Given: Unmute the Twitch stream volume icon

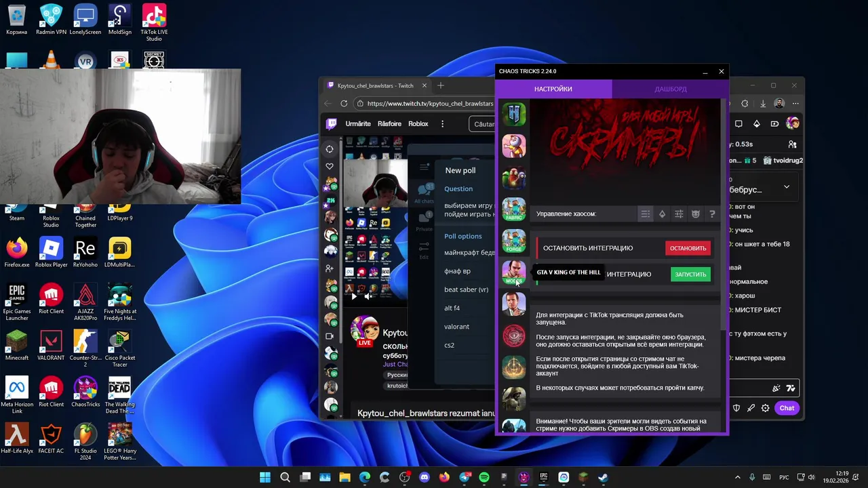Looking at the screenshot, I should tap(368, 296).
